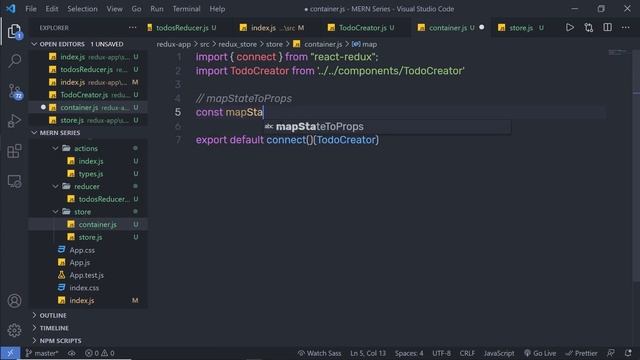Open the Edit menu
The width and height of the screenshot is (640, 360).
pos(52,9)
